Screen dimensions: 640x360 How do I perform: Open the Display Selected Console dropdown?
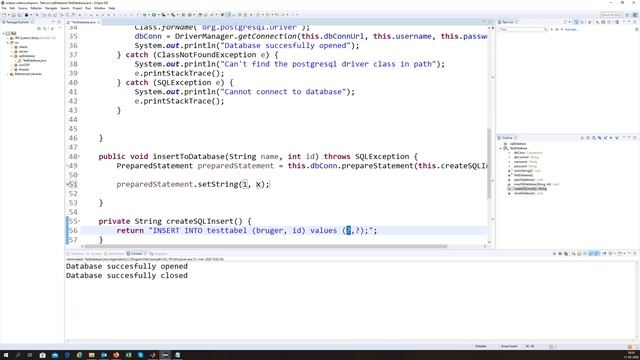(615, 253)
